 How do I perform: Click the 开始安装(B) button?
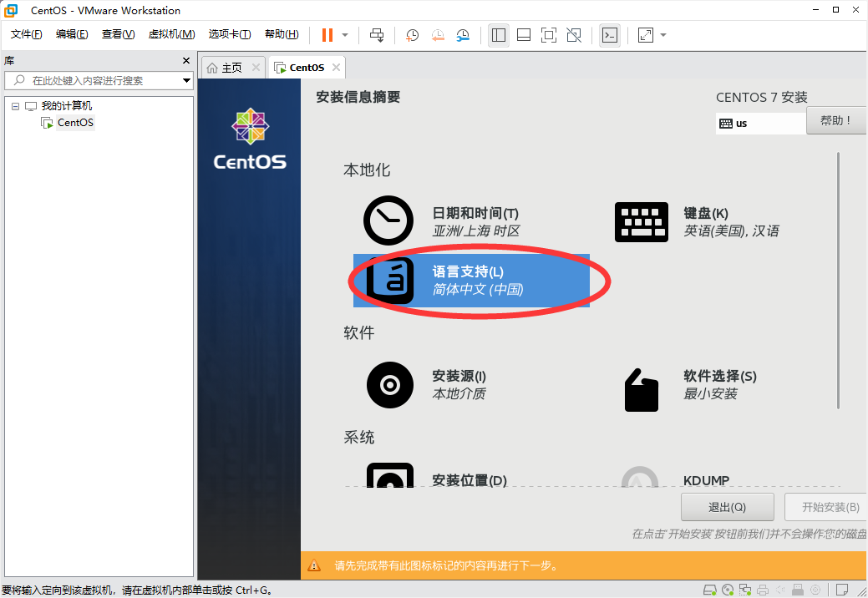tap(826, 507)
